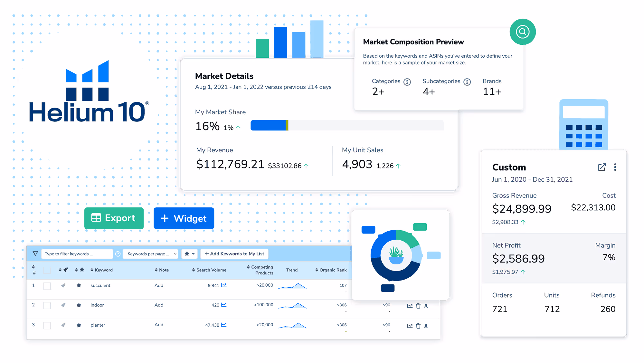This screenshot has height=363, width=644.
Task: Click rocket boost icon for succulent
Action: [63, 285]
